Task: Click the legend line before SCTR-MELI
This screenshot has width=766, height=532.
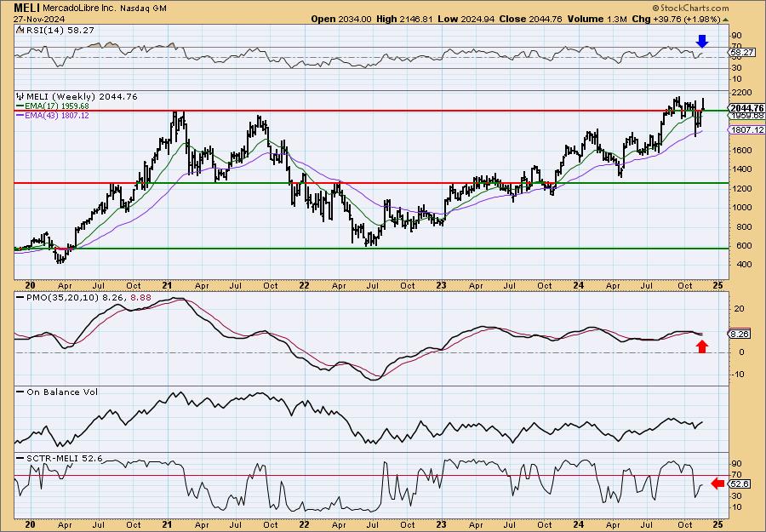Action: coord(20,458)
